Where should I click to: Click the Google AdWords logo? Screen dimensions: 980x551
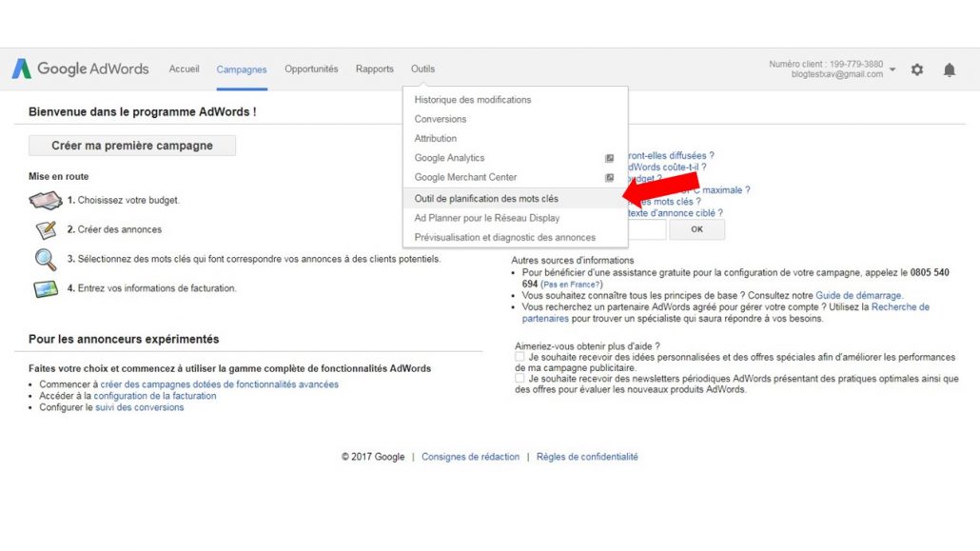(80, 69)
